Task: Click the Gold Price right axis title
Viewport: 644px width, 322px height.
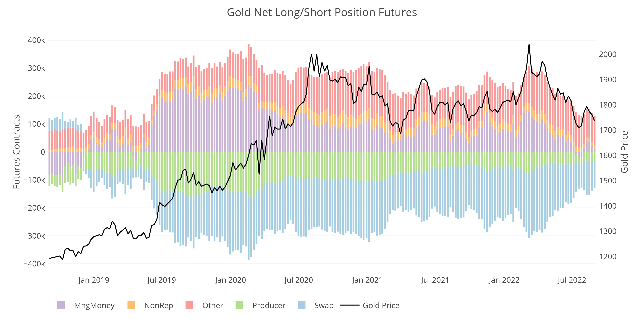Action: pyautogui.click(x=624, y=152)
